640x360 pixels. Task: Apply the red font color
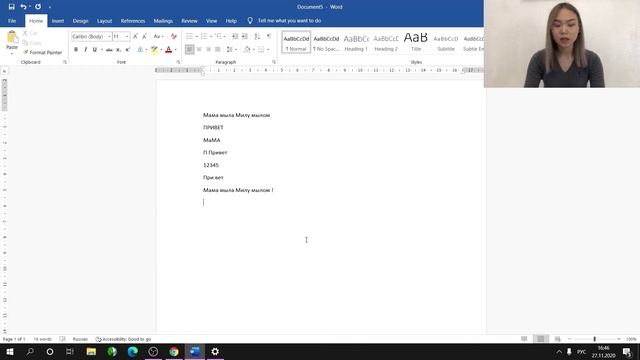[x=169, y=50]
